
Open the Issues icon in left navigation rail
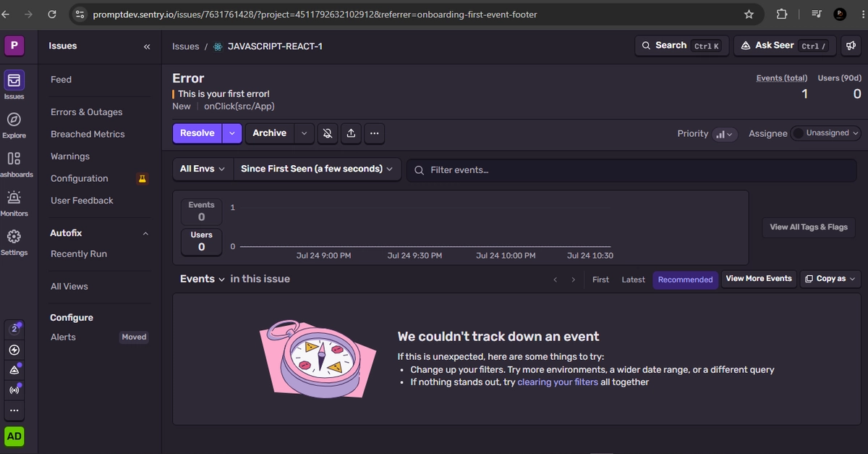pyautogui.click(x=14, y=80)
